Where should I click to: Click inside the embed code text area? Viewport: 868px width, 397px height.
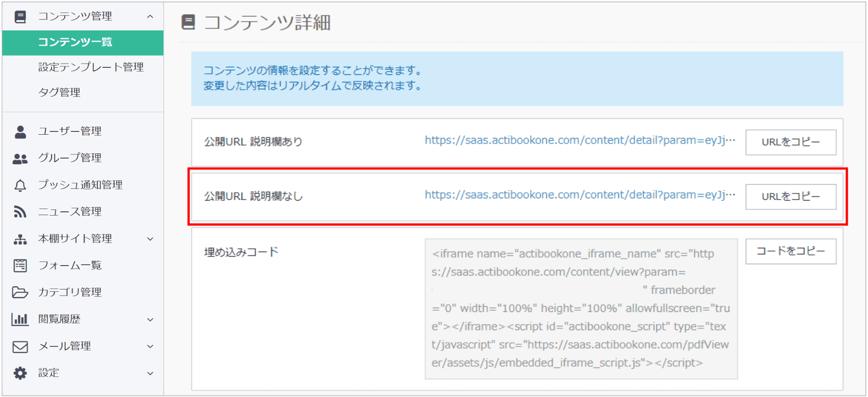[x=581, y=309]
